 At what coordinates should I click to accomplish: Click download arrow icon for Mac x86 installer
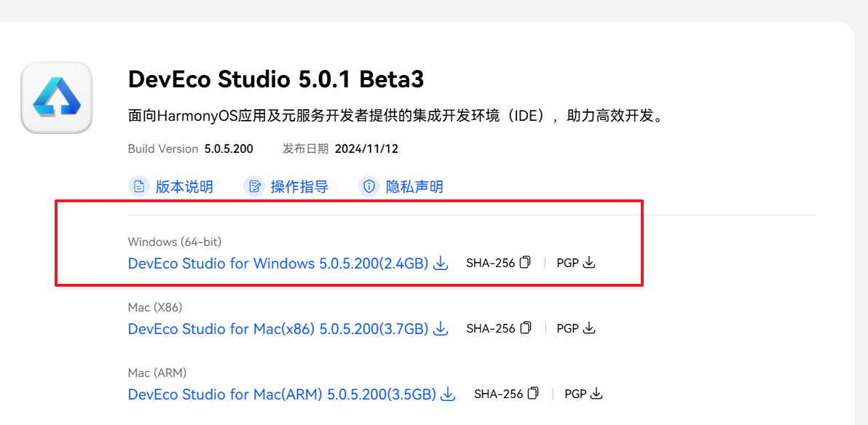click(x=441, y=329)
